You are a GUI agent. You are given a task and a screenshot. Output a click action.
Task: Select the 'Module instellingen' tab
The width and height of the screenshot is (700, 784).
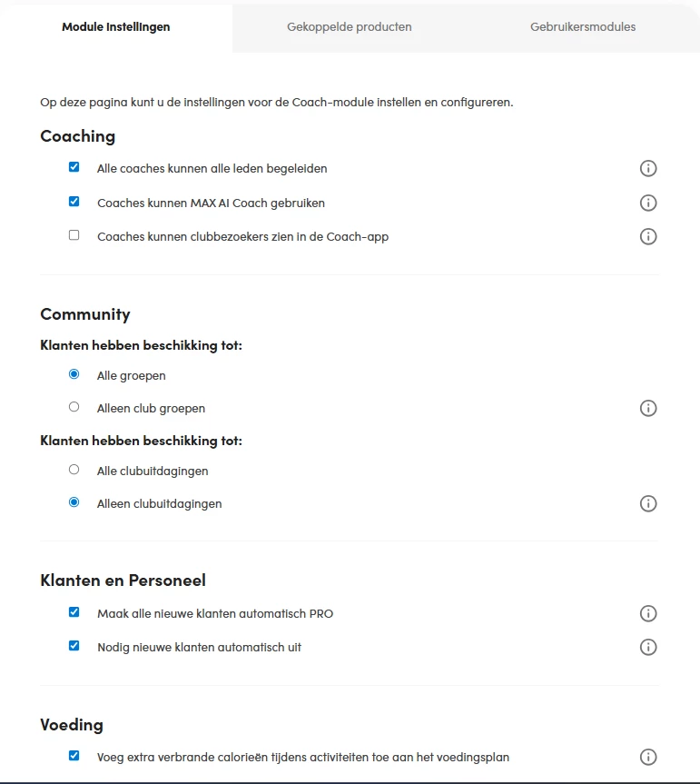coord(116,26)
